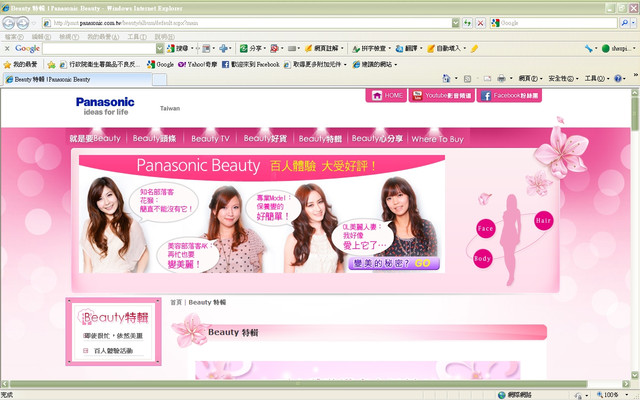
Task: Click the pink Hair circle
Action: 544,220
